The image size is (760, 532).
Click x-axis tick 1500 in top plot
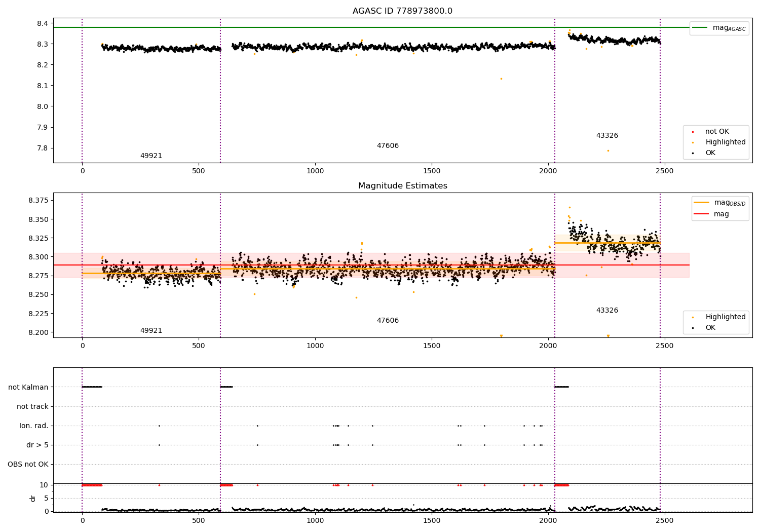(432, 171)
